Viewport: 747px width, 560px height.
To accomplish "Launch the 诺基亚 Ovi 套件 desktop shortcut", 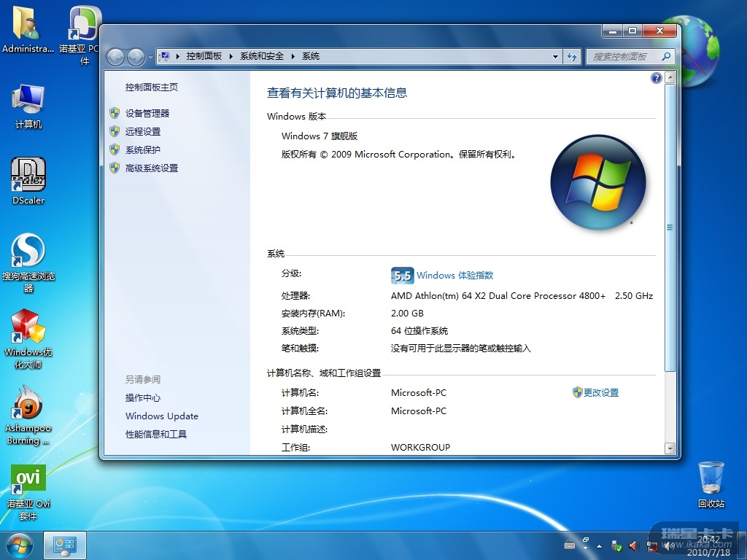I will (28, 492).
